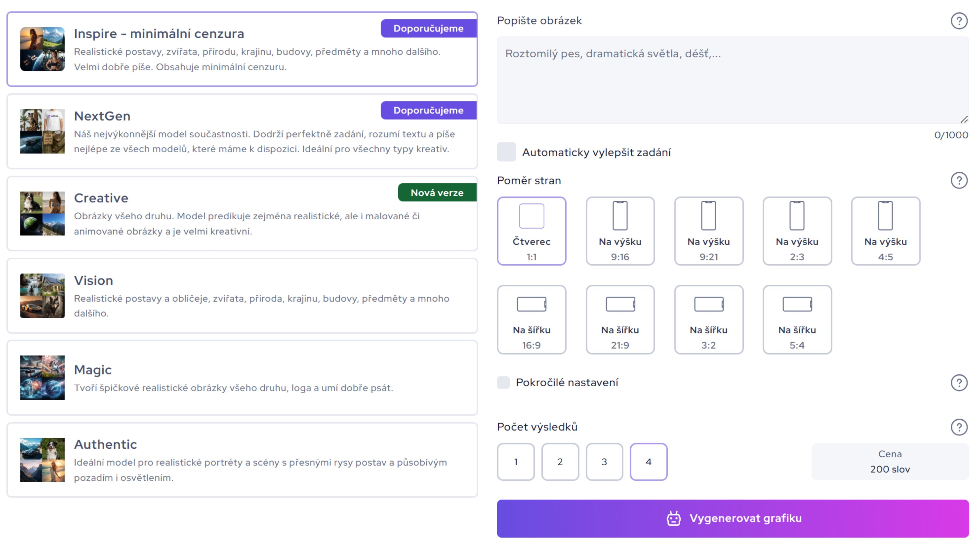
Task: Click the Poměr stran help icon
Action: tap(959, 181)
